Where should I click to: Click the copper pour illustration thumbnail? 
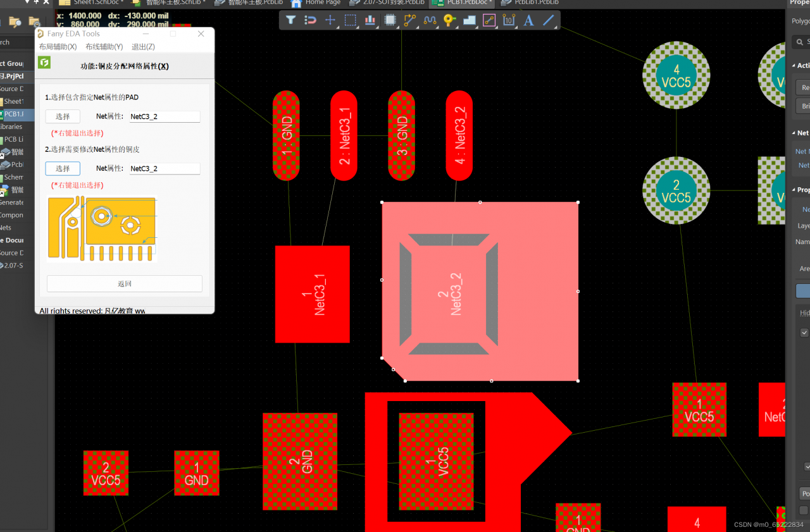pyautogui.click(x=102, y=228)
